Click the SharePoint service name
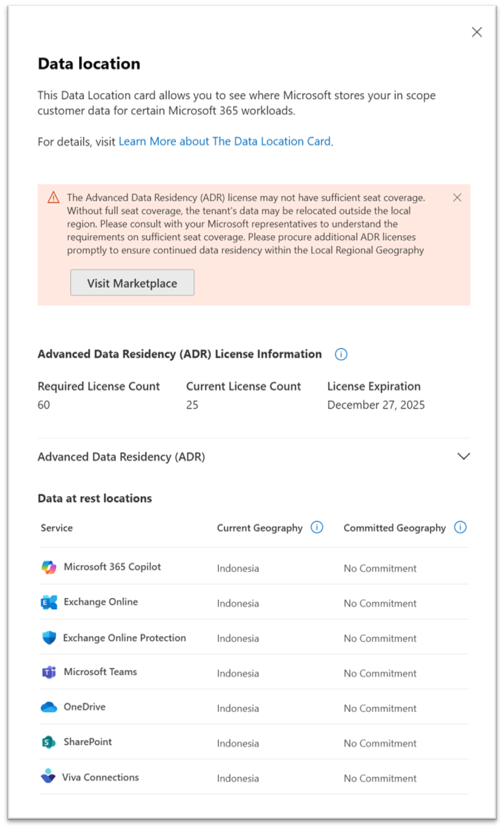 coord(88,742)
